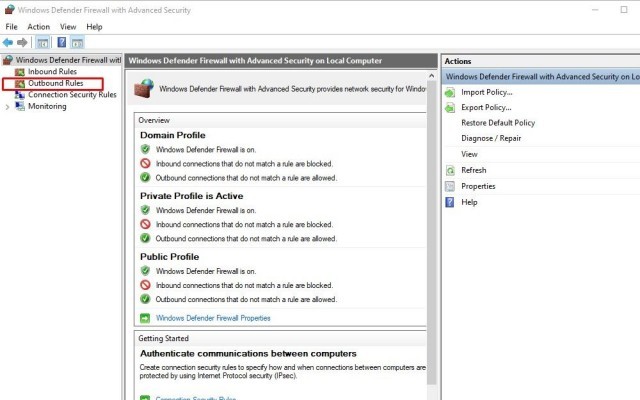The image size is (640, 400).
Task: Select Monitoring in the tree
Action: (x=47, y=106)
